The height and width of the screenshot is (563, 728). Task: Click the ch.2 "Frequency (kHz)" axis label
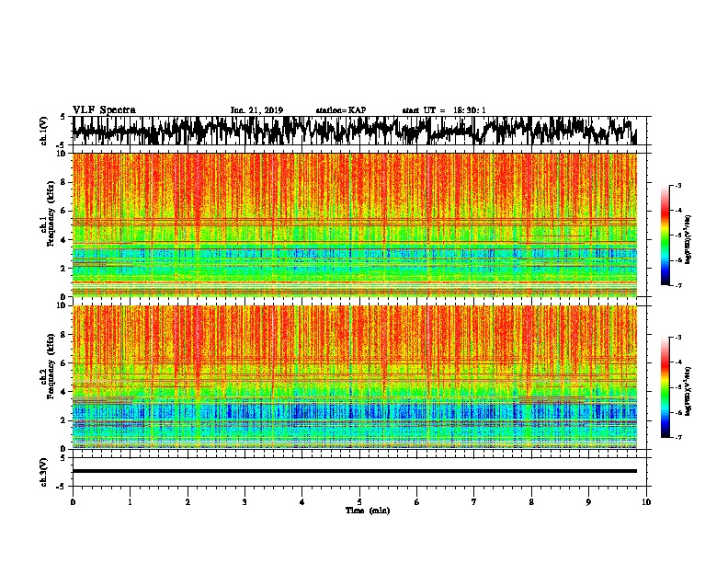pyautogui.click(x=51, y=365)
